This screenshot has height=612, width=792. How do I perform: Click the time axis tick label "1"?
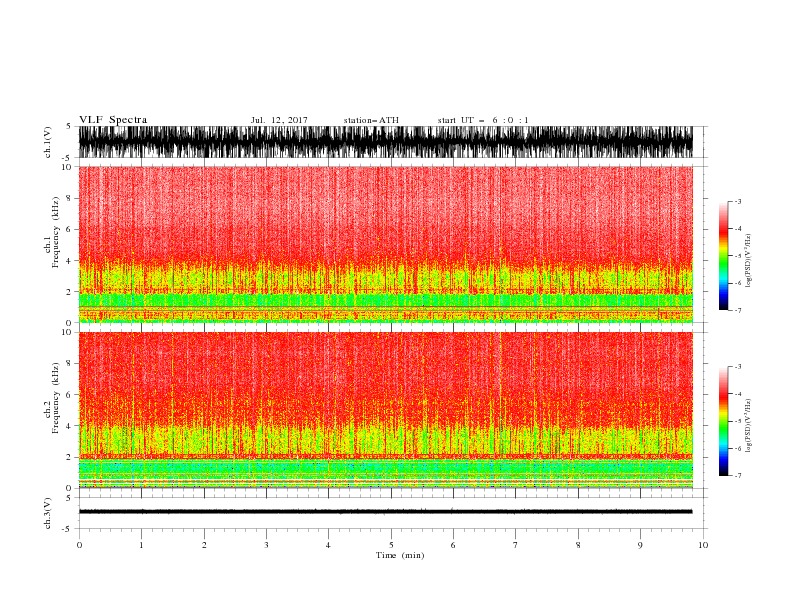click(141, 545)
